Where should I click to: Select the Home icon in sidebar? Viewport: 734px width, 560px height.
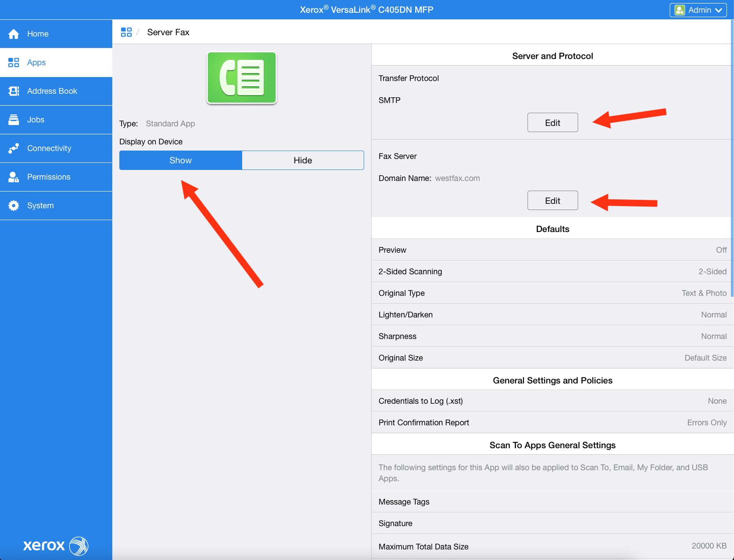[14, 33]
